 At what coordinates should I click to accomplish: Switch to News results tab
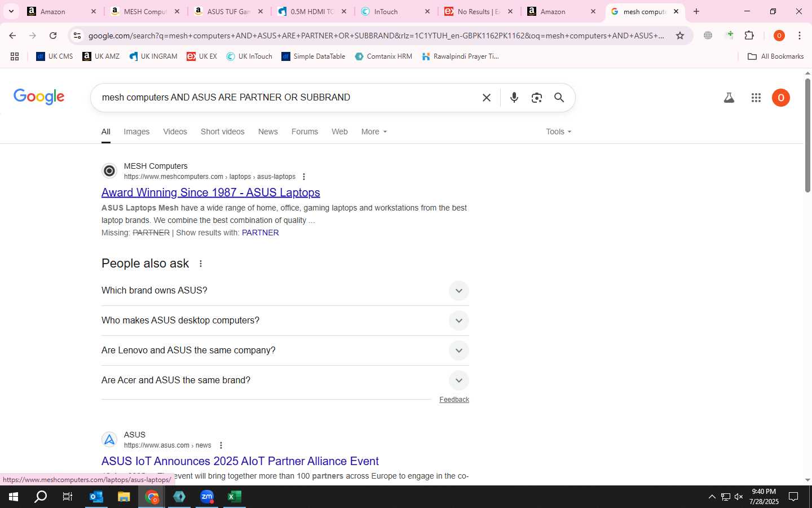(x=268, y=132)
